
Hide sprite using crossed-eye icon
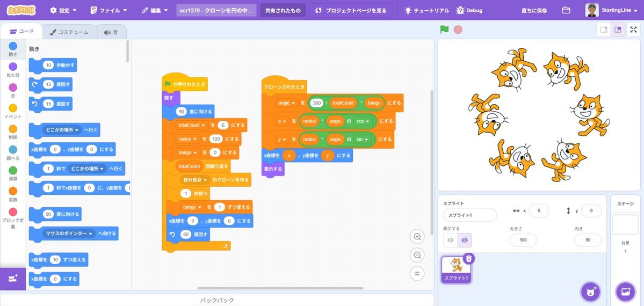(465, 241)
